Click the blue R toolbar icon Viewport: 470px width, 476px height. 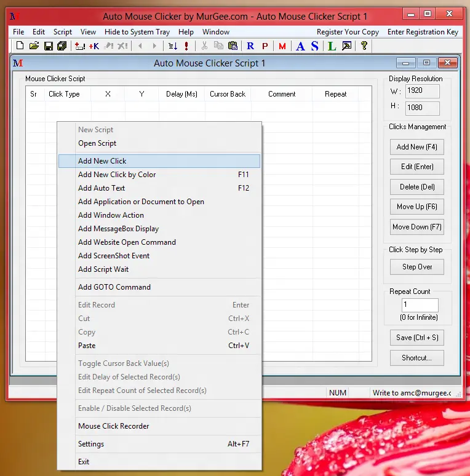(x=250, y=46)
